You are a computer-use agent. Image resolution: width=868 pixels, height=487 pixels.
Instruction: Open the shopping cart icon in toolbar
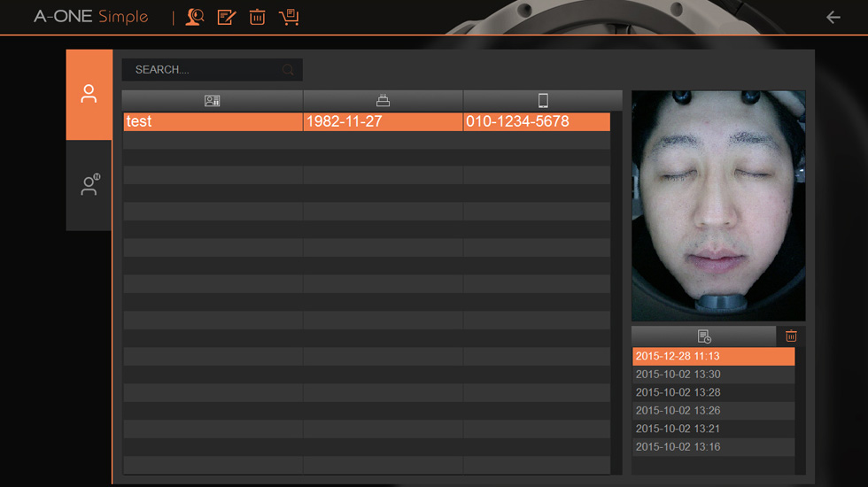(x=289, y=17)
